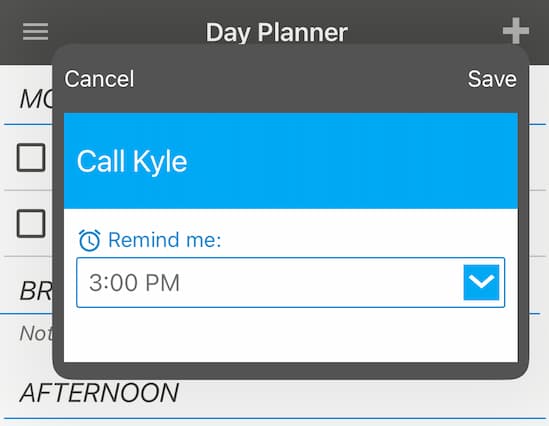Image resolution: width=549 pixels, height=426 pixels.
Task: Tick the second task checkbox
Action: [31, 224]
